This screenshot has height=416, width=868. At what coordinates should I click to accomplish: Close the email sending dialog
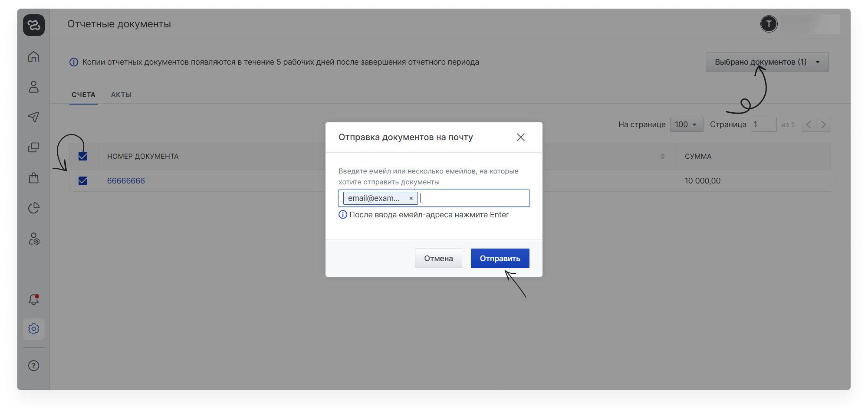521,137
